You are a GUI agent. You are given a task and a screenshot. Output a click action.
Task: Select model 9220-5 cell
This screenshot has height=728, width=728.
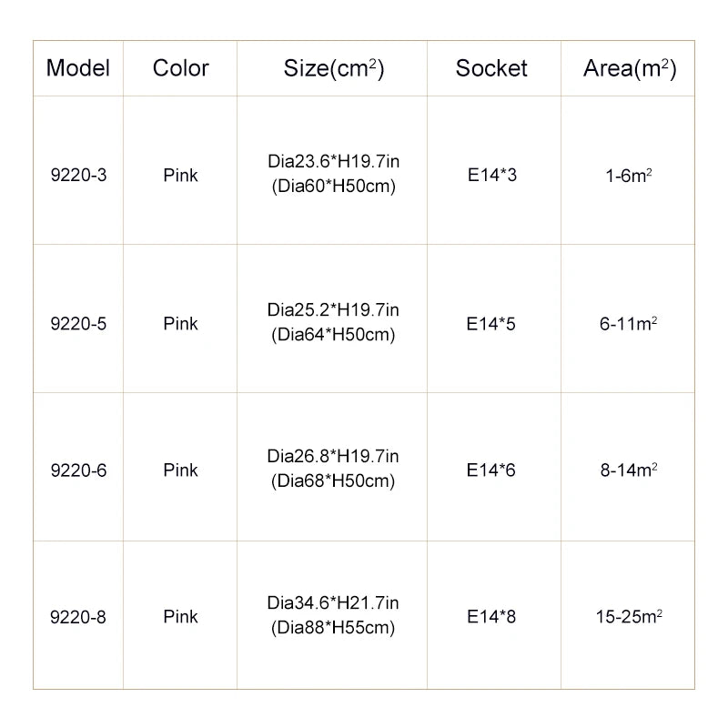[78, 323]
